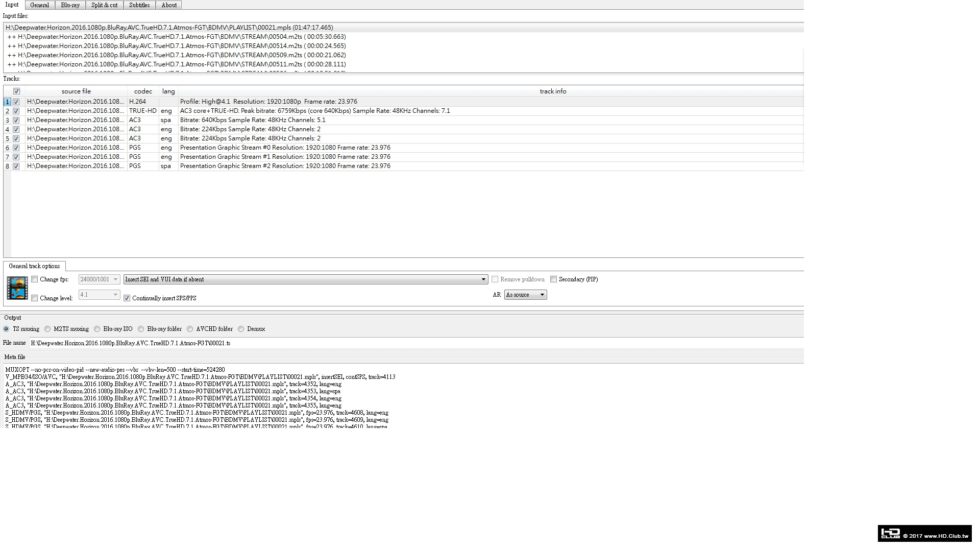Image resolution: width=980 pixels, height=549 pixels.
Task: Toggle Continually insert SPS/PPS checkbox
Action: [127, 298]
